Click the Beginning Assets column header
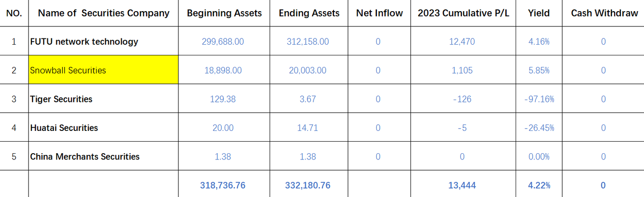 tap(224, 13)
